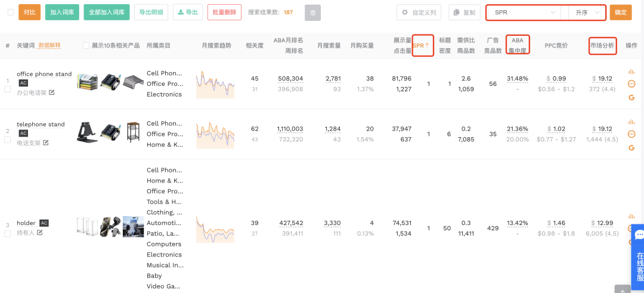This screenshot has width=644, height=293.
Task: Sort by the SPR column header
Action: click(x=422, y=45)
